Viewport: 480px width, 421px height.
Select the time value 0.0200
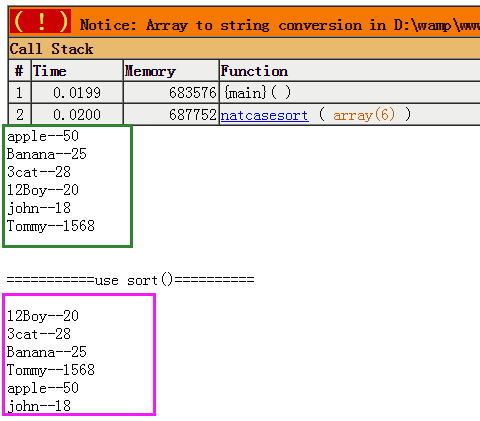point(77,115)
